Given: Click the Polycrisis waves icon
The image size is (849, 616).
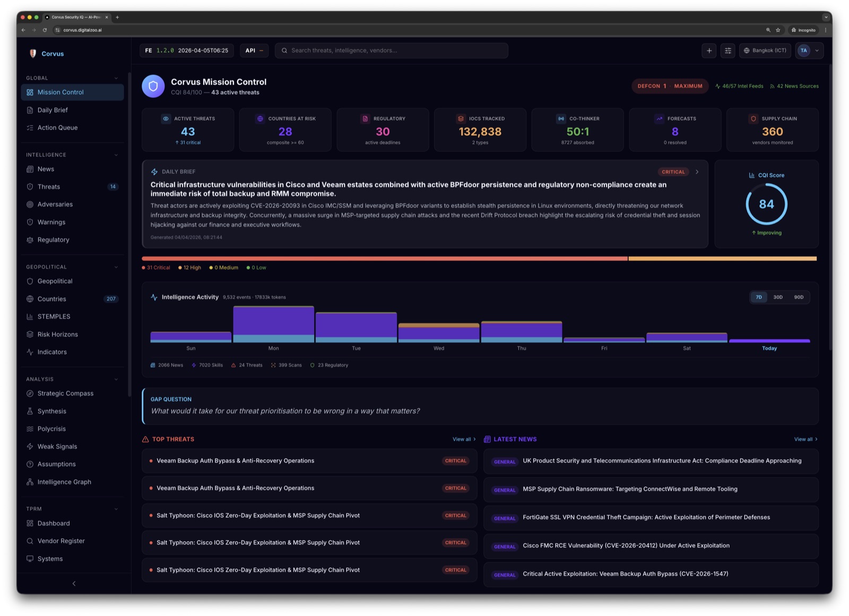Looking at the screenshot, I should [30, 429].
